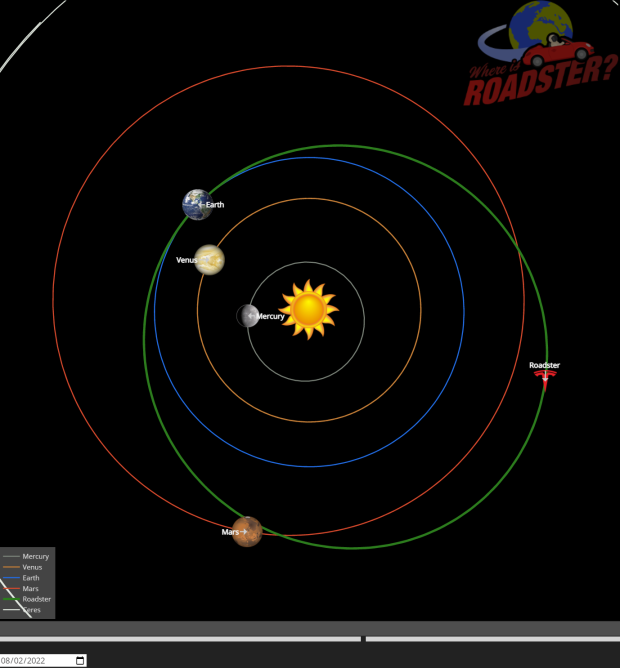The image size is (620, 668).
Task: Click the blue Earth legend line swatch
Action: [x=12, y=578]
